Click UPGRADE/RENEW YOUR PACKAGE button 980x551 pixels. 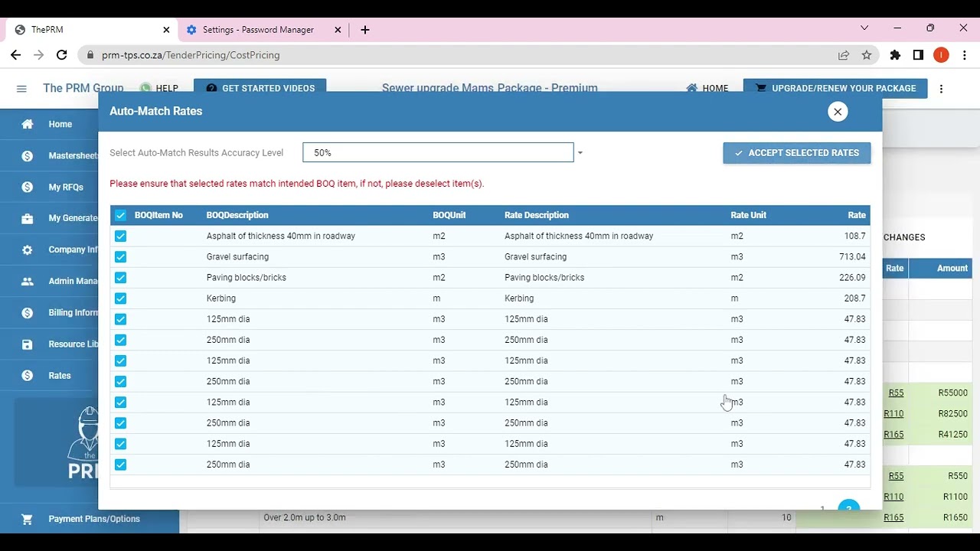pos(835,89)
